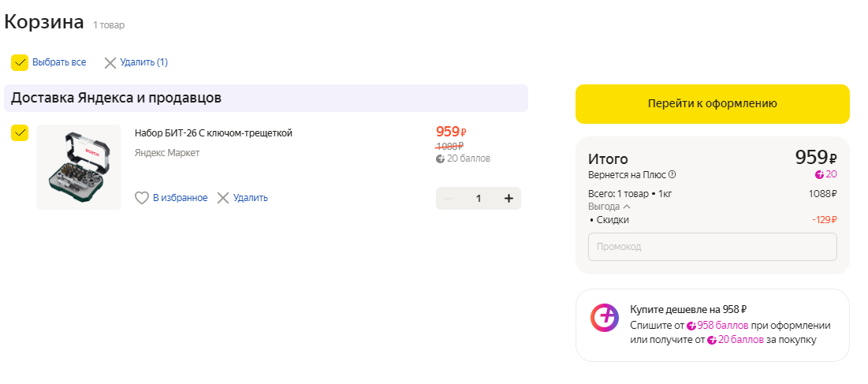Click the X icon next to Удалить (1)

110,62
